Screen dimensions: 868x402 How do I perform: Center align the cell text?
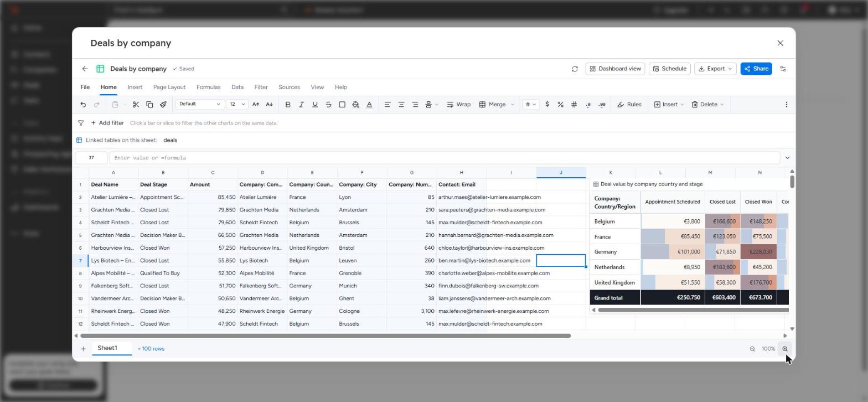pos(401,105)
